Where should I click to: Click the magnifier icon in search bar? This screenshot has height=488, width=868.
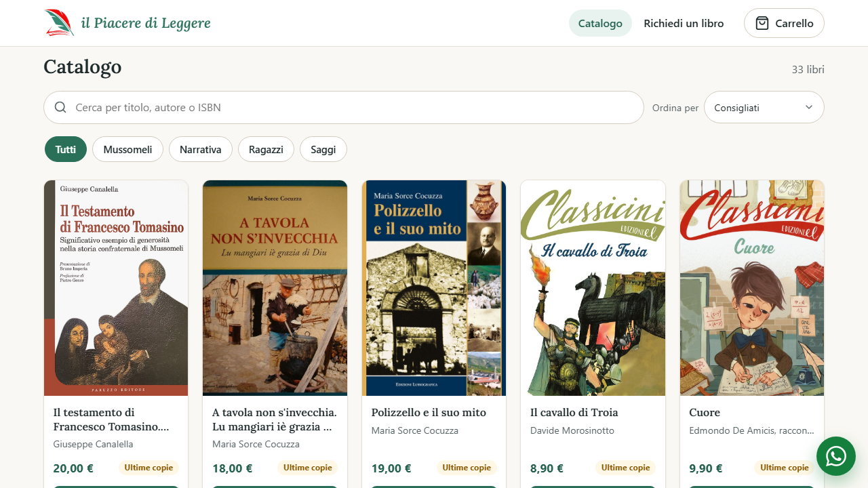[x=60, y=107]
